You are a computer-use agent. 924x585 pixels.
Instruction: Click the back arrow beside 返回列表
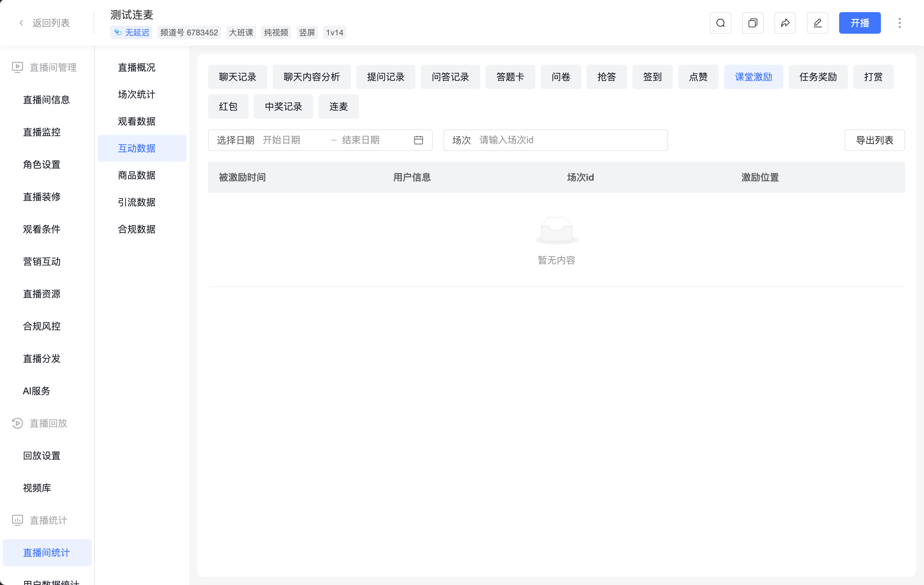point(21,23)
